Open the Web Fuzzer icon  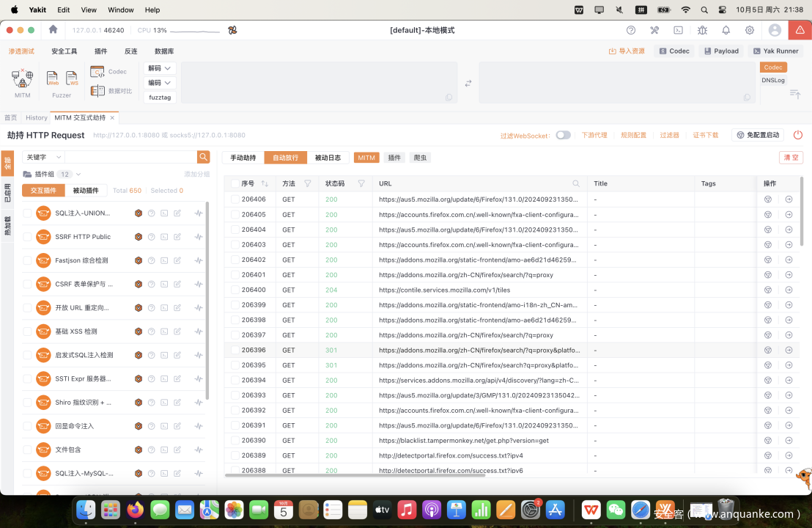coord(53,78)
